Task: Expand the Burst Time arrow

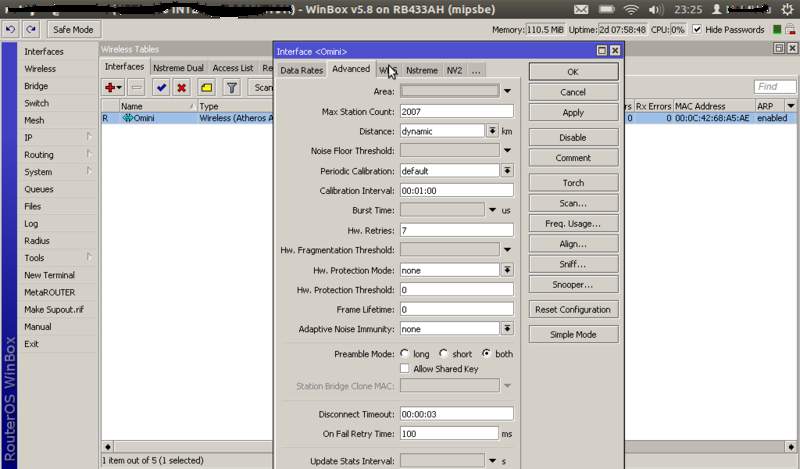Action: tap(492, 210)
